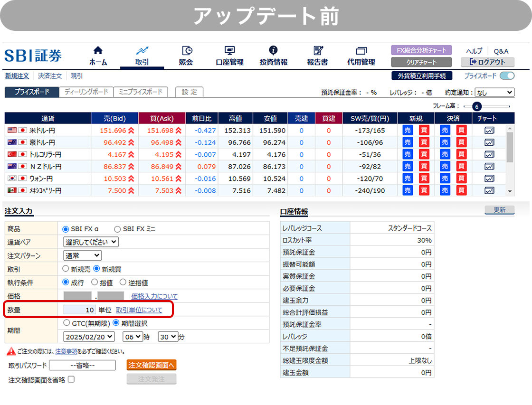Image resolution: width=532 pixels, height=405 pixels.
Task: Click new sell 売 for 米ドル-円
Action: point(408,130)
